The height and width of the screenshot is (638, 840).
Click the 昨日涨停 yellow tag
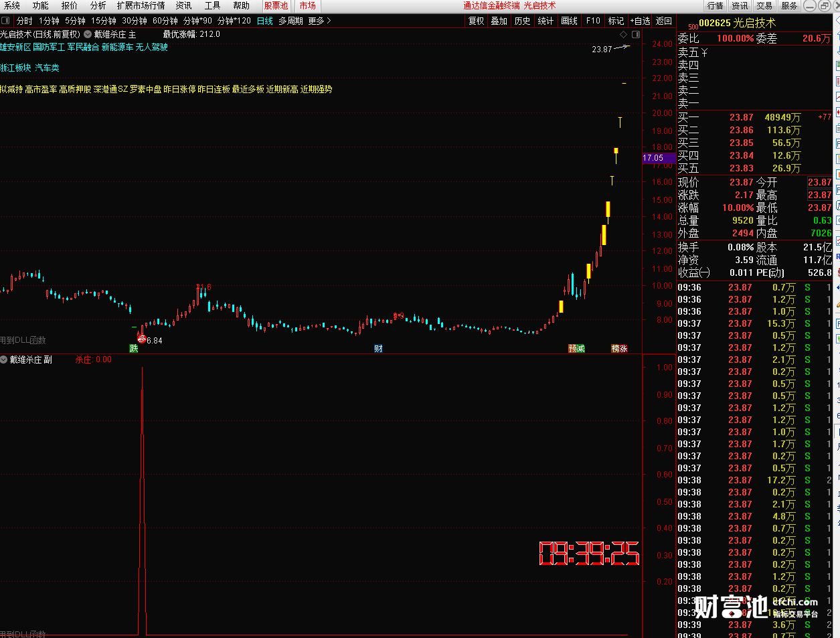(179, 89)
